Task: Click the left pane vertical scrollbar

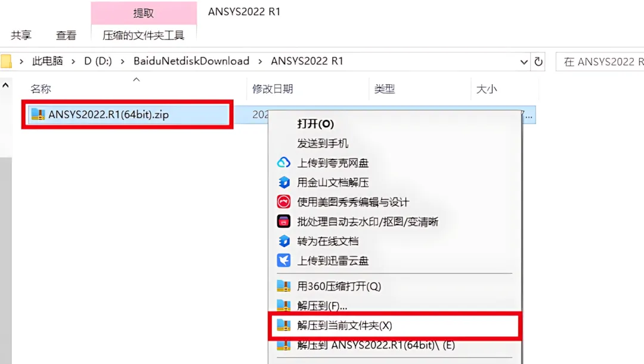Action: (6, 259)
